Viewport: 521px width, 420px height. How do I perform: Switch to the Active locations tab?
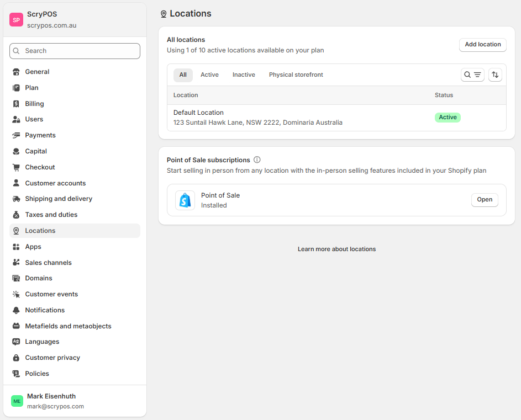(x=209, y=75)
